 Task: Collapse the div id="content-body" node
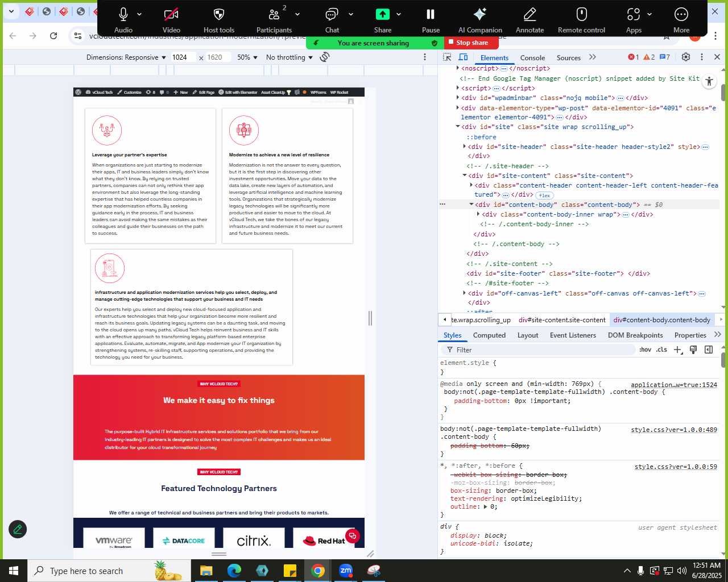click(x=471, y=205)
